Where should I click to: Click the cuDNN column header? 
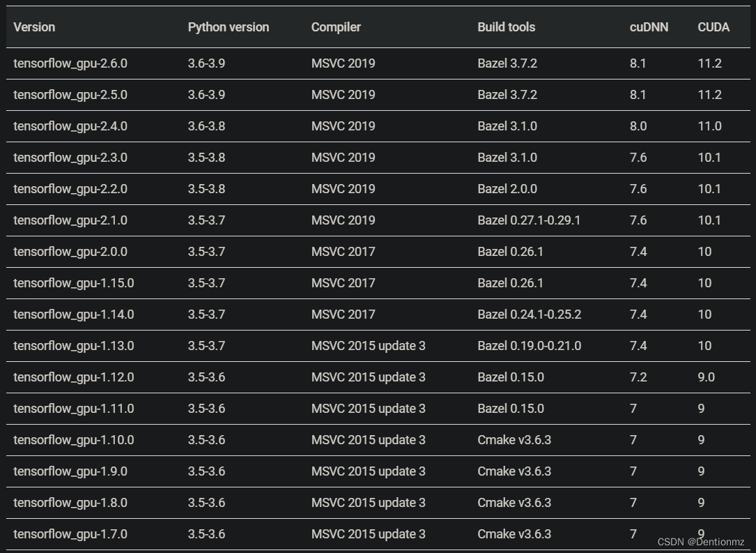click(x=649, y=27)
